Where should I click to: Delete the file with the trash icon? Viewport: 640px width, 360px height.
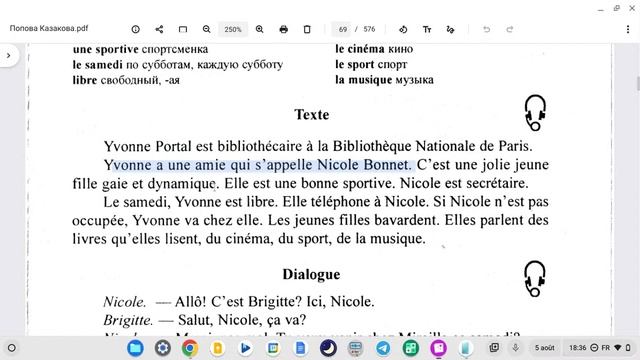point(307,29)
